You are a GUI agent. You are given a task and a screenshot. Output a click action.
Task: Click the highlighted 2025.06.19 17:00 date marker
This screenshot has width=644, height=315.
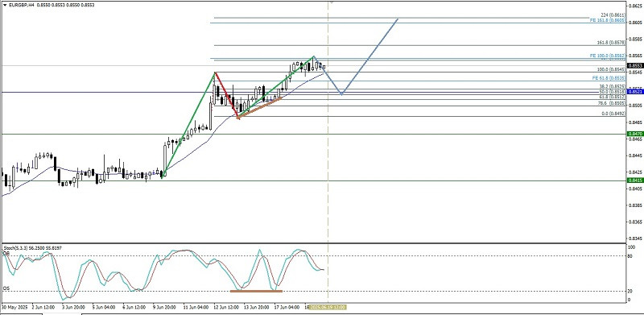click(x=328, y=307)
